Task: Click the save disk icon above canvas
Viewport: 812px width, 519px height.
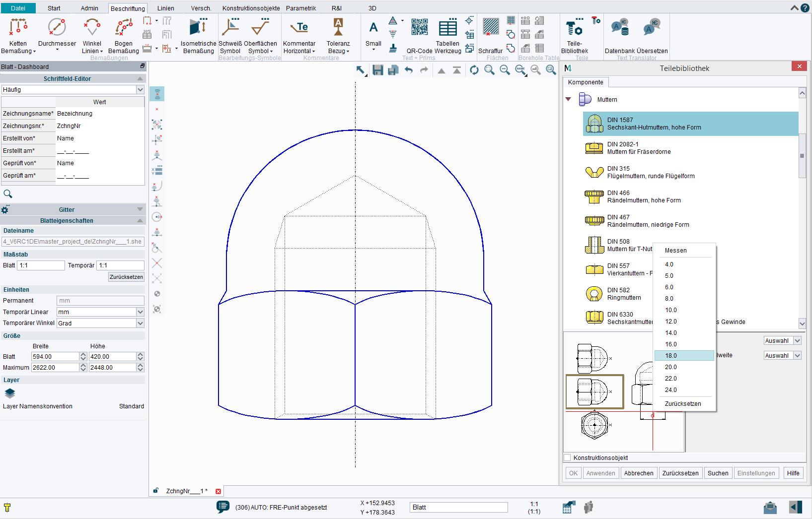Action: [378, 70]
